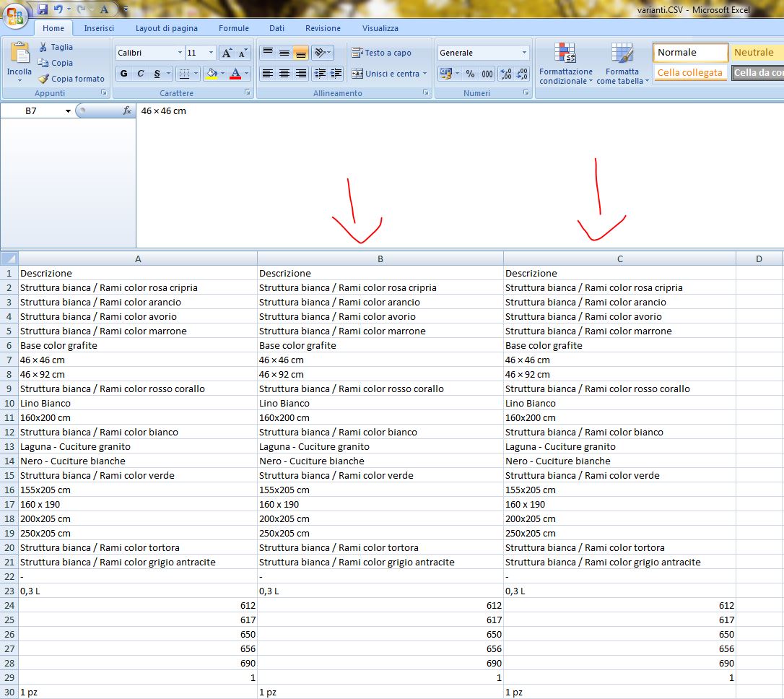The width and height of the screenshot is (784, 699).
Task: Select row 13 header
Action: 9,447
